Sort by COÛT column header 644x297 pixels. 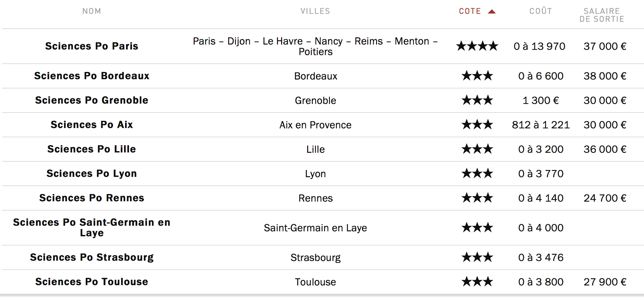pyautogui.click(x=540, y=11)
